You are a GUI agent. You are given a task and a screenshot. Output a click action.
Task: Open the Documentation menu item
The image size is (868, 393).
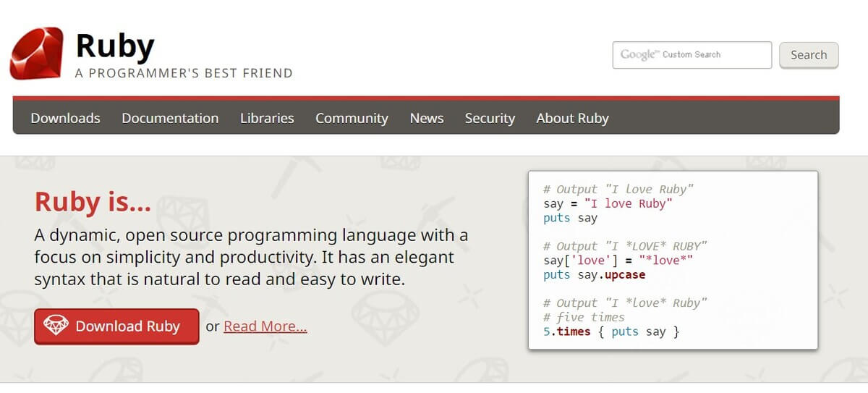click(170, 118)
